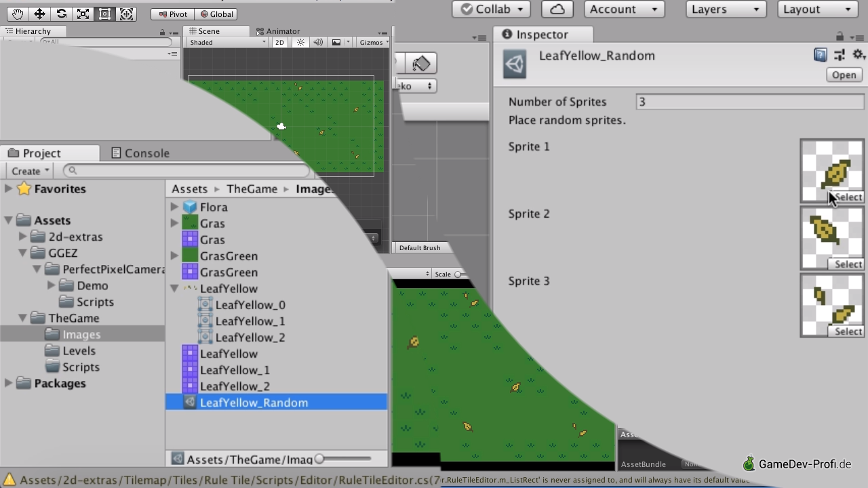Switch to the Console tab
868x488 pixels.
(x=140, y=153)
